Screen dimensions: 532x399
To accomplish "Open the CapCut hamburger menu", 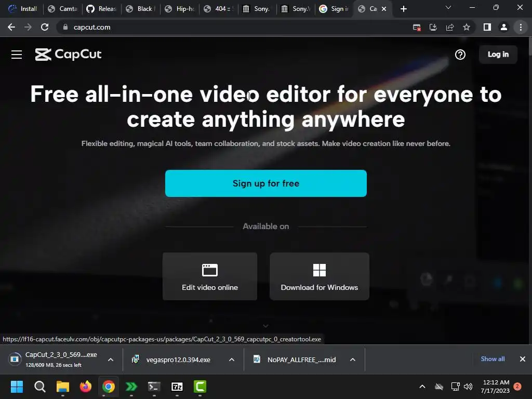I will click(x=16, y=55).
